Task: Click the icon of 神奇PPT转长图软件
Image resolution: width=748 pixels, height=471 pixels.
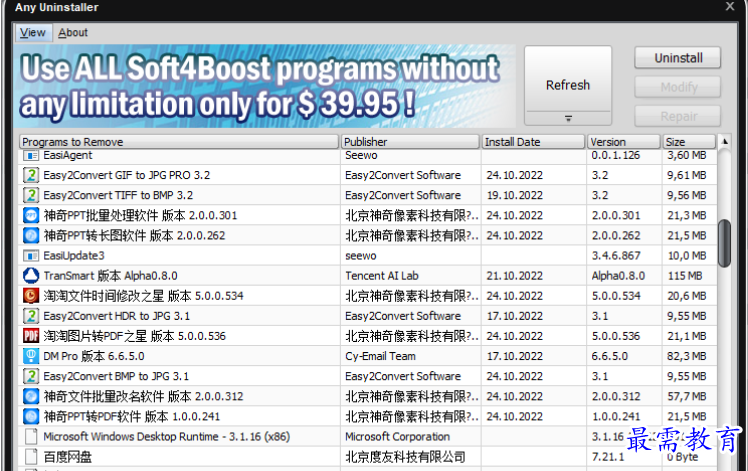Action: 31,235
